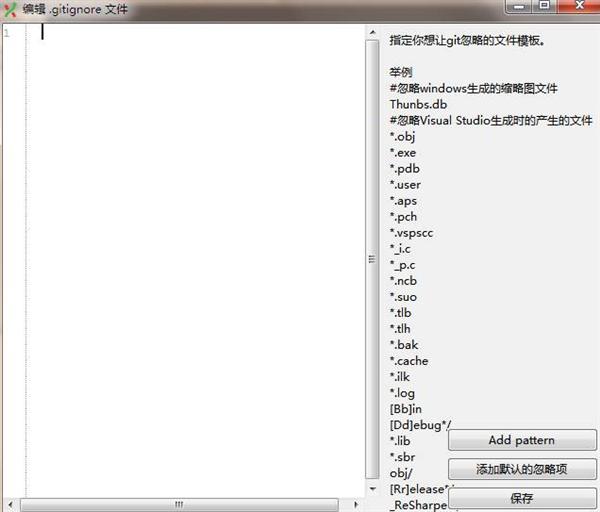Click the *.vspscc example line
The width and height of the screenshot is (600, 512).
[411, 233]
